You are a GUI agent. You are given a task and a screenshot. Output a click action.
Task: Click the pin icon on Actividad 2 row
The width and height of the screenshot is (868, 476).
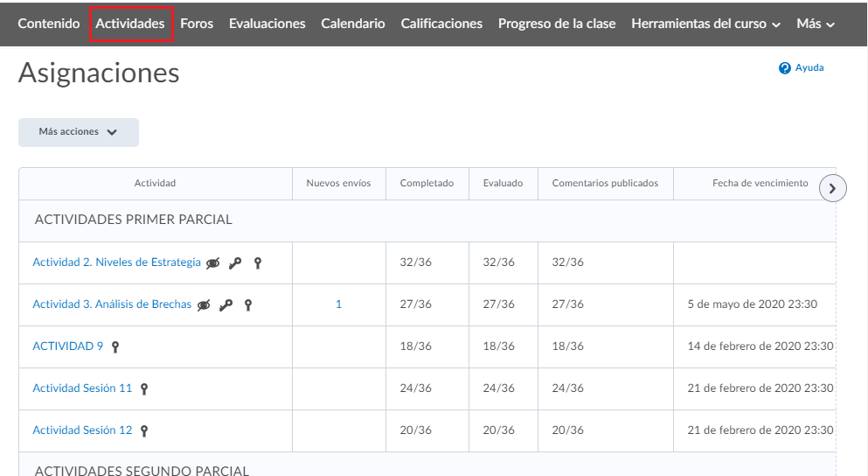[x=258, y=262]
